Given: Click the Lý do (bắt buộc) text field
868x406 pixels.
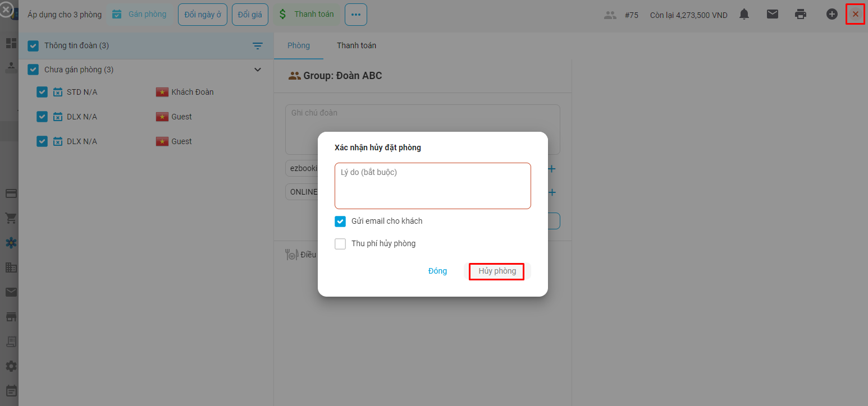Looking at the screenshot, I should pos(432,186).
